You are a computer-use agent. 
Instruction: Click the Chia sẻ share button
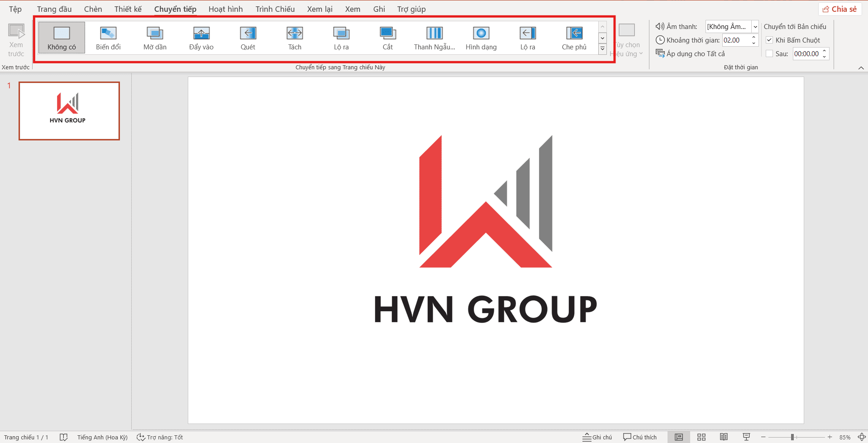click(x=840, y=9)
